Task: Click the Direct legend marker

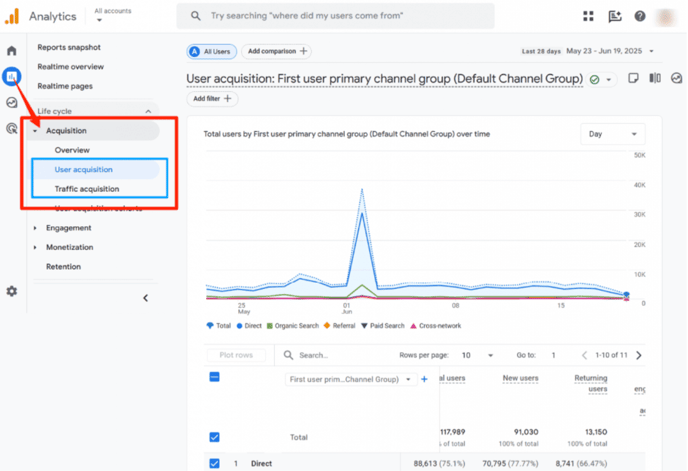Action: (x=239, y=326)
